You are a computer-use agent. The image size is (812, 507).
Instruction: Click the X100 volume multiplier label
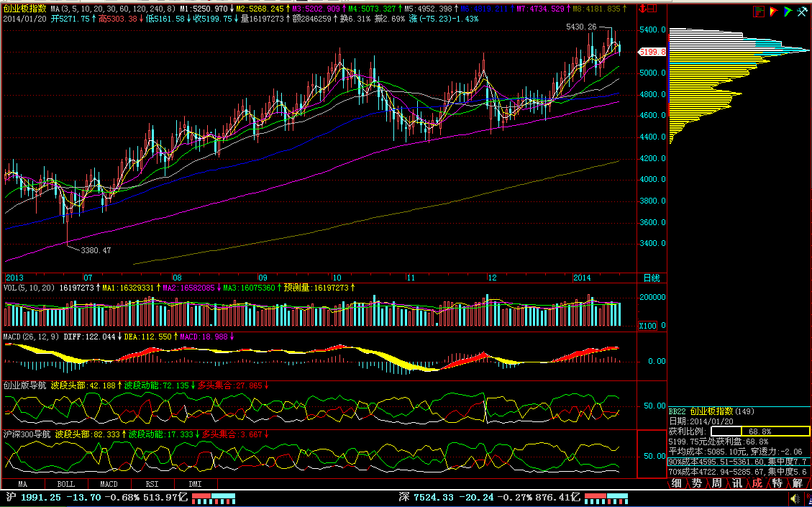[x=648, y=326]
